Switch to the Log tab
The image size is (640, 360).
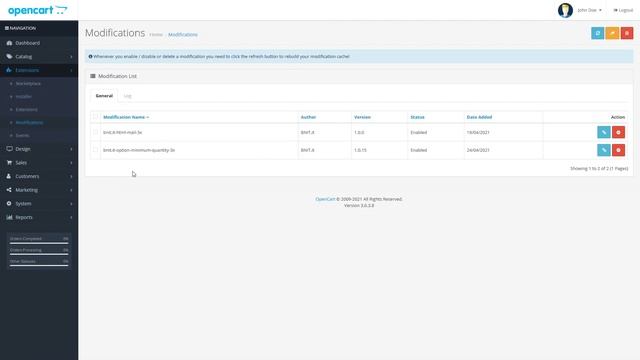[x=127, y=96]
